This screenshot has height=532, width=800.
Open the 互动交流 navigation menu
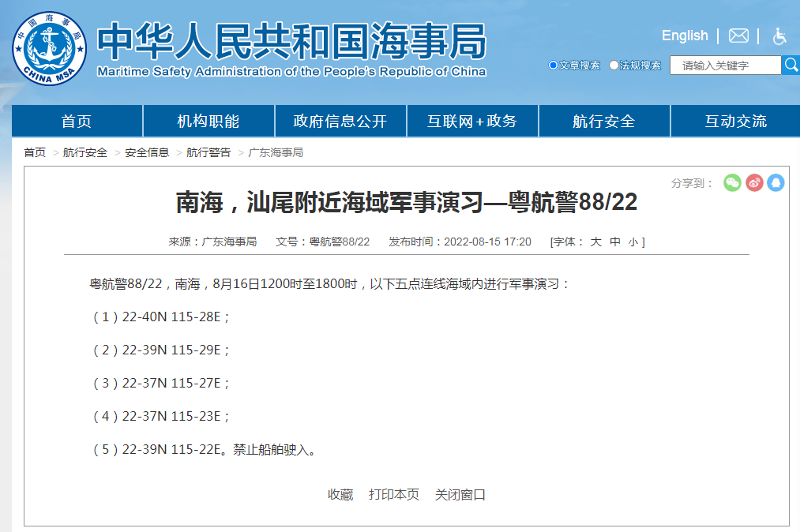[x=735, y=120]
